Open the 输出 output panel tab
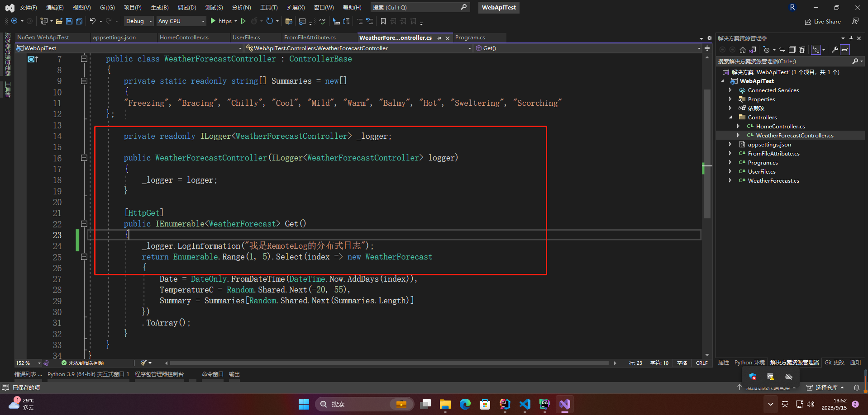 (x=234, y=374)
